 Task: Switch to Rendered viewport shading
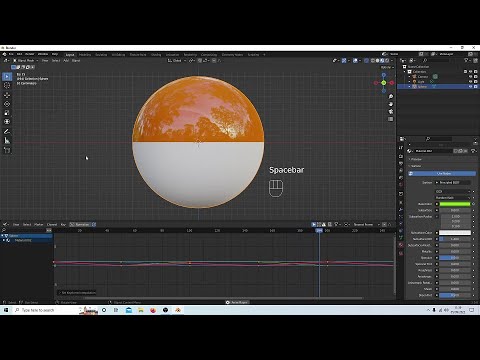coord(387,61)
